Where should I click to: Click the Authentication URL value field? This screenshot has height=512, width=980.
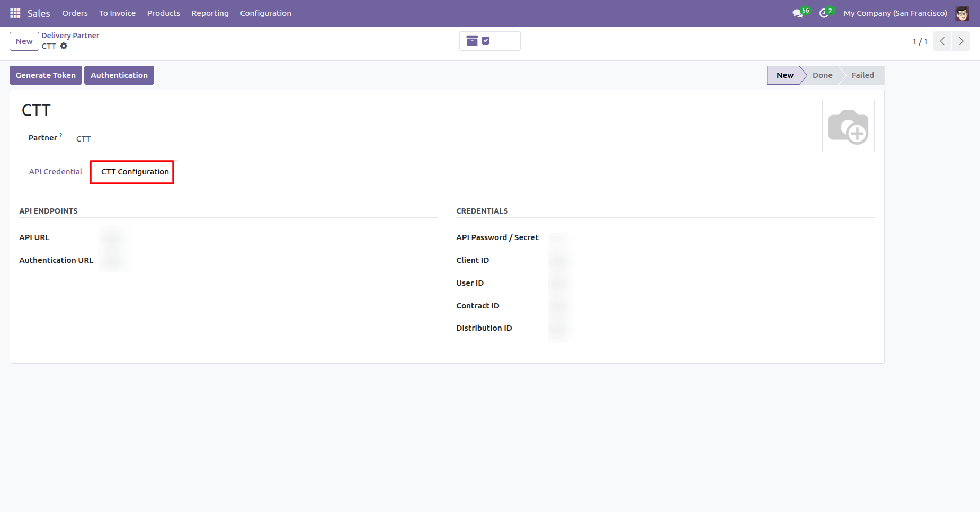click(113, 260)
